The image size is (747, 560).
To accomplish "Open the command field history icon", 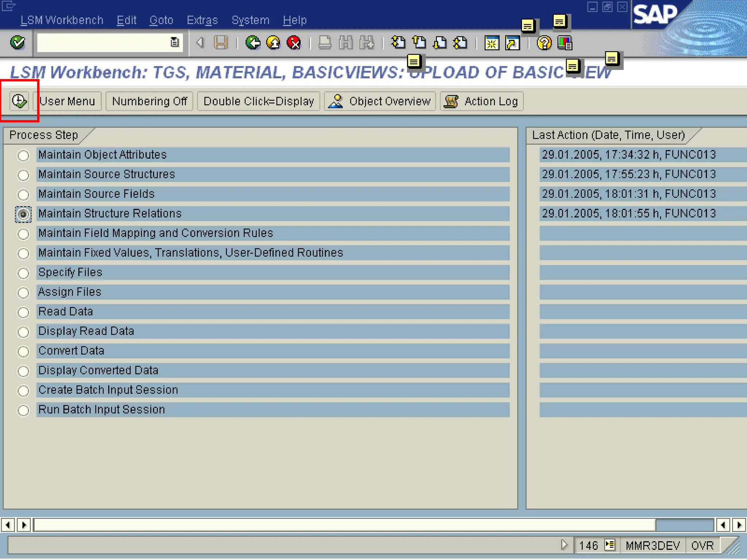I will click(175, 42).
